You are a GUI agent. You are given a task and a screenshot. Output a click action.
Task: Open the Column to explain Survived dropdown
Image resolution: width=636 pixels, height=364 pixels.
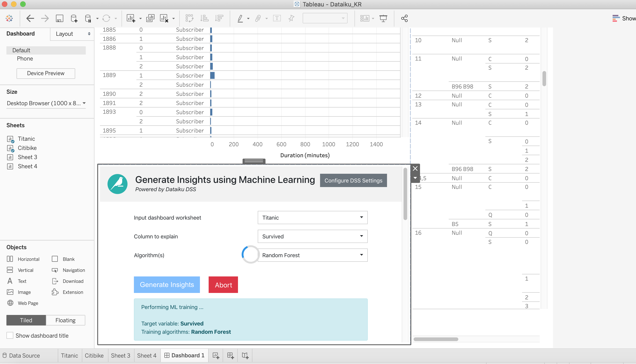tap(312, 236)
